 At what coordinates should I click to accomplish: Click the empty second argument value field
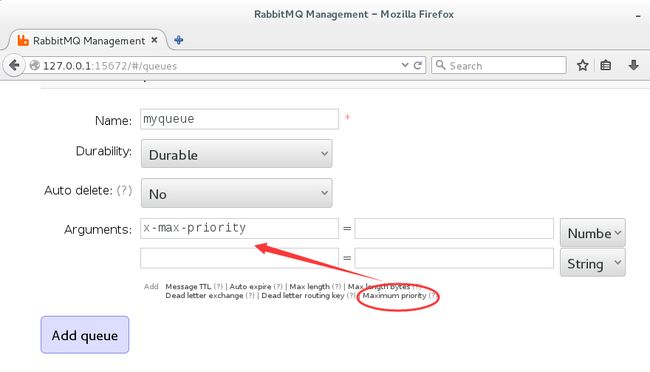pos(454,258)
